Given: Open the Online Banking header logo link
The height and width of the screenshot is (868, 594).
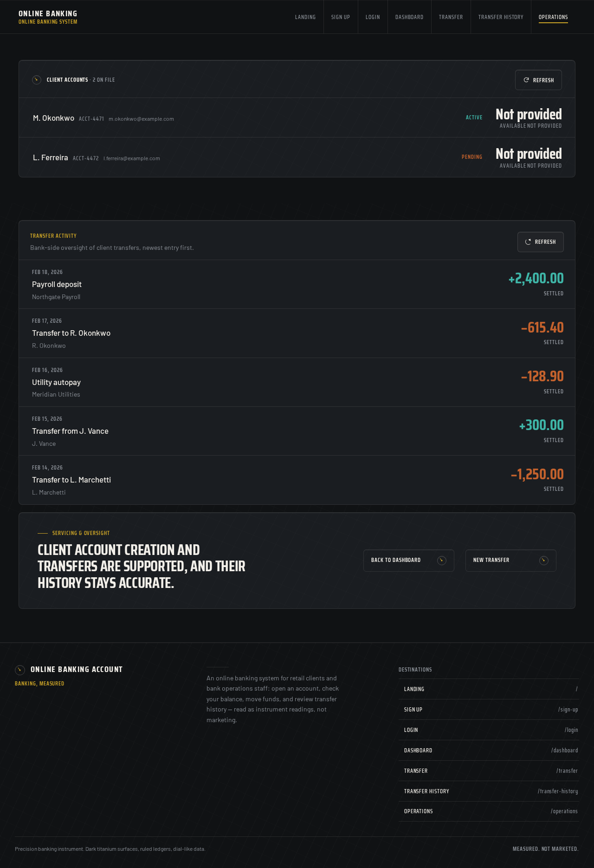Looking at the screenshot, I should [x=48, y=17].
